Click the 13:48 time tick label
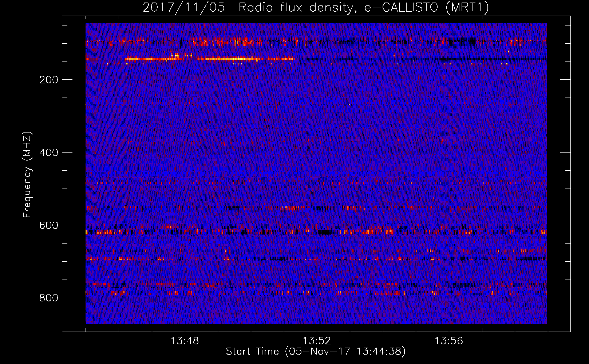The image size is (589, 364). [185, 341]
